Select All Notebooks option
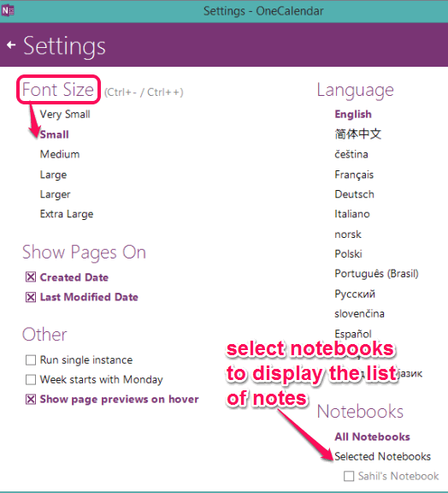 click(372, 437)
